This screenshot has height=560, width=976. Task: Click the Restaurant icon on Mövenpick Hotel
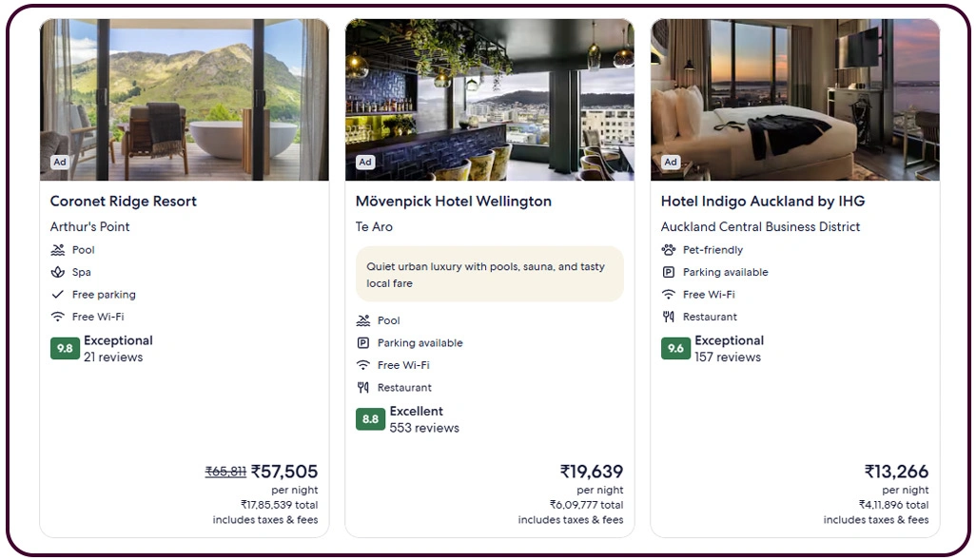(x=364, y=387)
